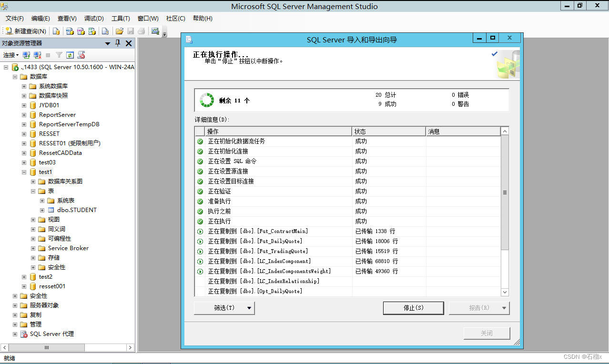The height and width of the screenshot is (364, 609).
Task: Open Object Explorer window position dropdown arrow
Action: 108,43
